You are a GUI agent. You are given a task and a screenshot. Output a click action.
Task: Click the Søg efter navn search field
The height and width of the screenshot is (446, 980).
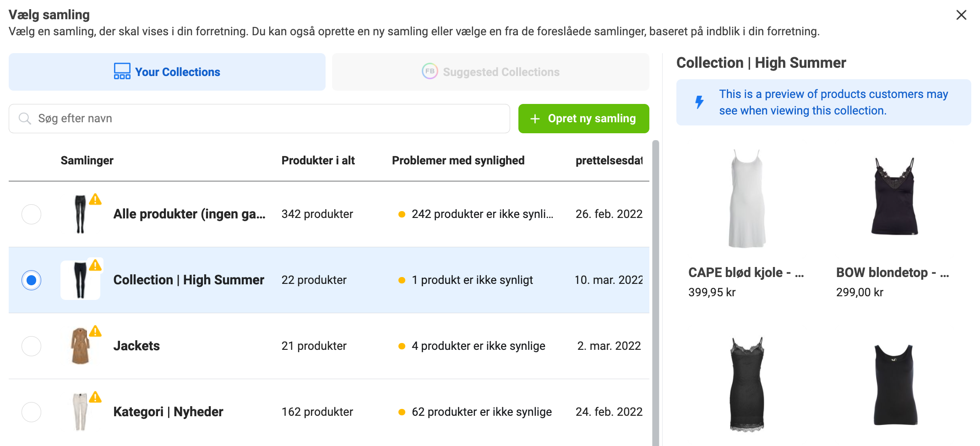click(259, 119)
